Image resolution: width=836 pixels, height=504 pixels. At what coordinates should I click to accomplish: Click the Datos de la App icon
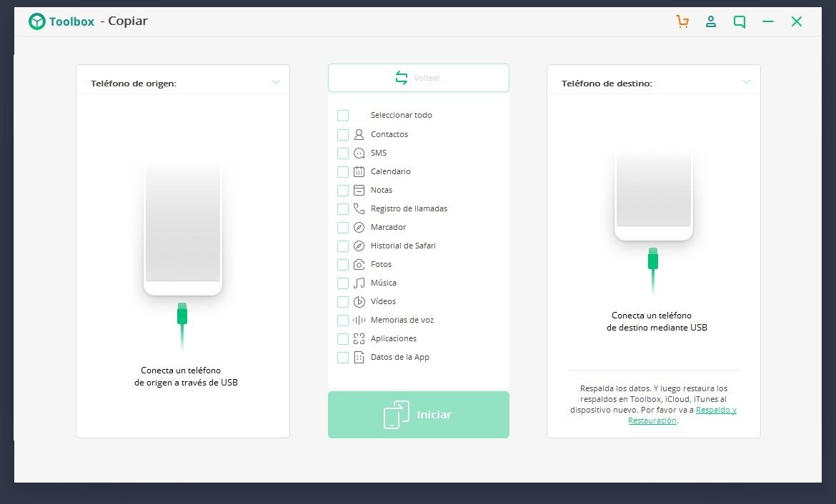[359, 358]
